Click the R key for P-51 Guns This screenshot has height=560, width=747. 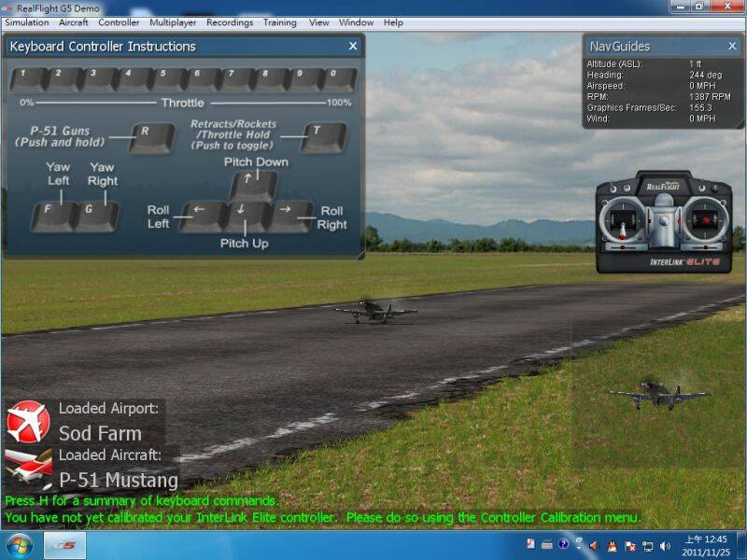pos(151,138)
